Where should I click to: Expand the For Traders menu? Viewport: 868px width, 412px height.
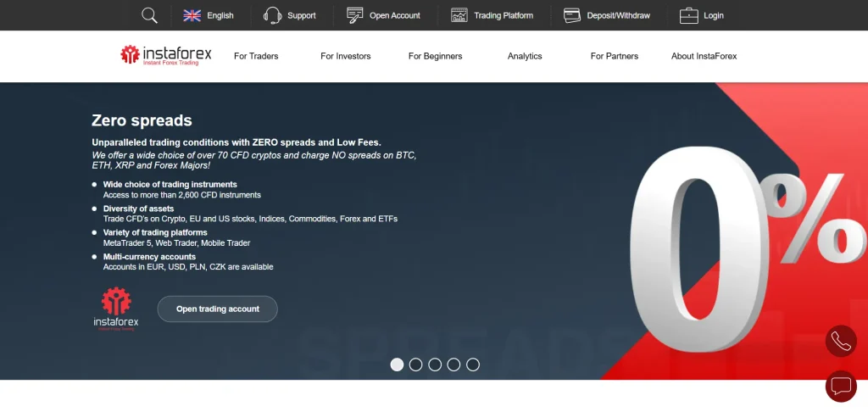pos(256,56)
